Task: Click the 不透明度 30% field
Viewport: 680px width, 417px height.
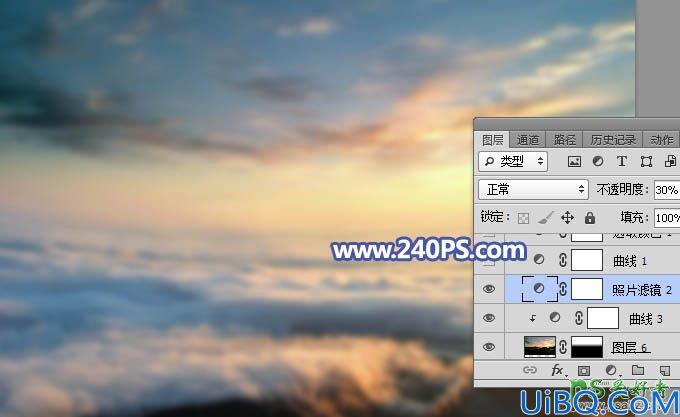Action: point(667,190)
